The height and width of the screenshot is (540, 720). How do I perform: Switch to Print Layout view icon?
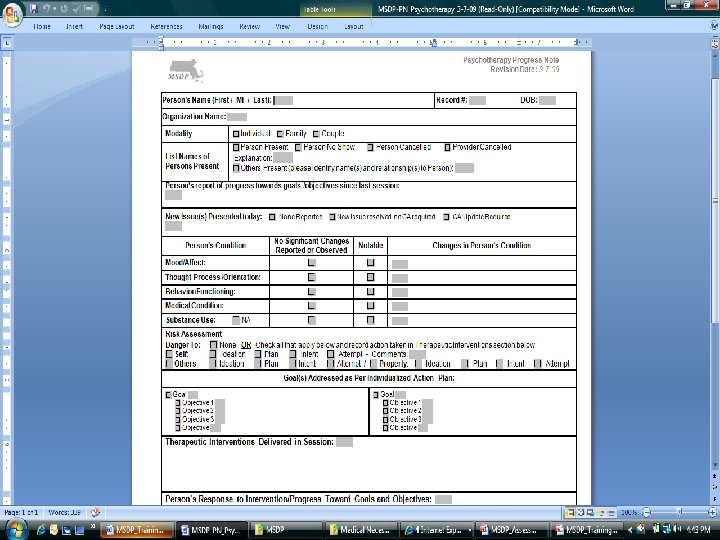[x=570, y=512]
